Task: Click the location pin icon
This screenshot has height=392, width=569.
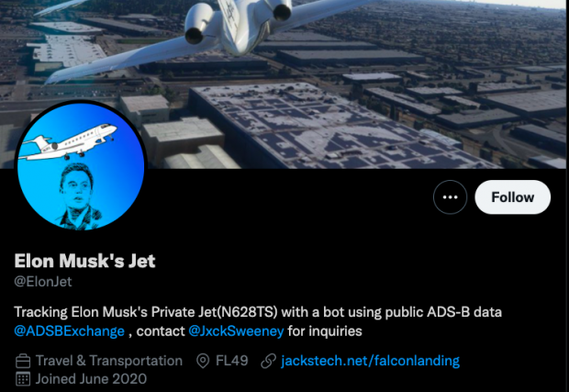Action: pos(203,361)
